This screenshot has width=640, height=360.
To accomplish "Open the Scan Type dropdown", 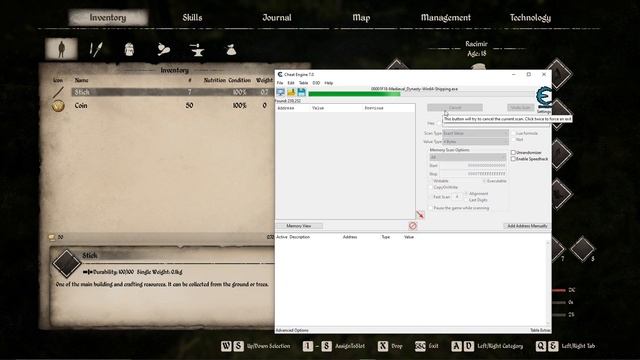I will 475,133.
